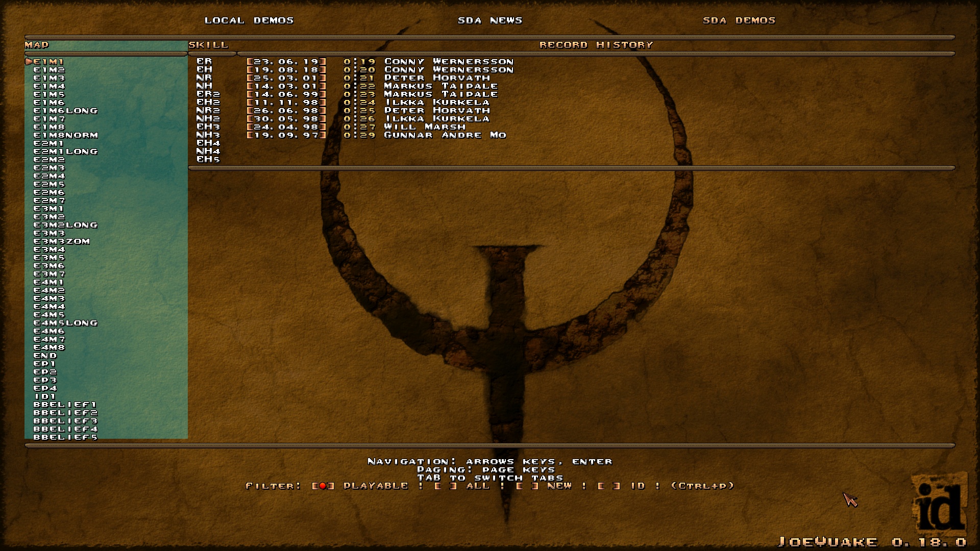Select the EH3 skill category
Viewport: 980px width, 551px height.
pyautogui.click(x=208, y=127)
